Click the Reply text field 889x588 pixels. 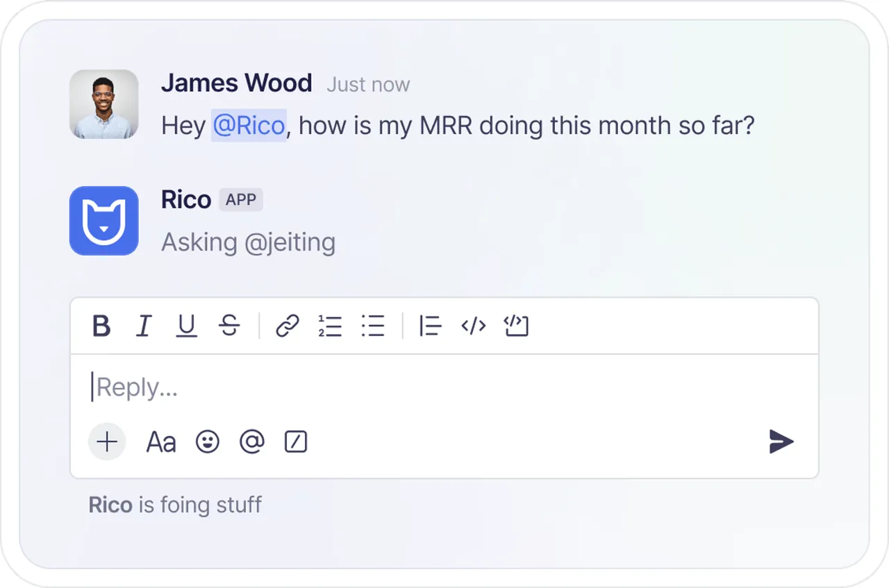[x=444, y=387]
